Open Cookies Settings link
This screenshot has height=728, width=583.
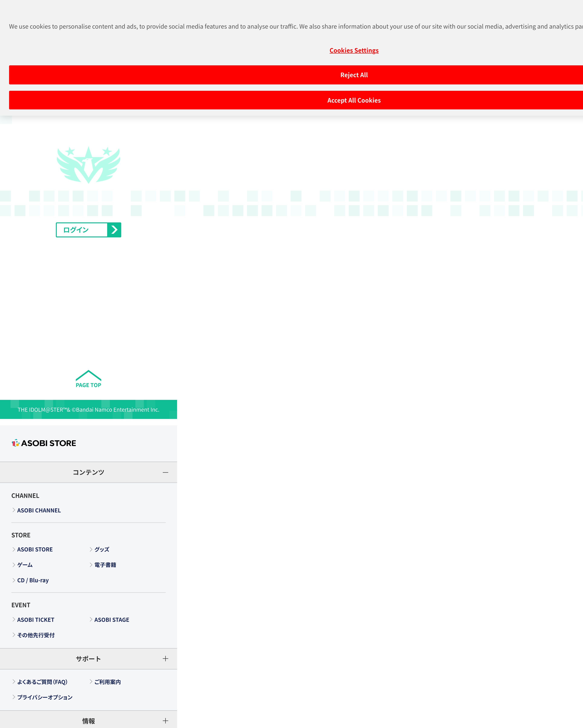[x=354, y=50]
